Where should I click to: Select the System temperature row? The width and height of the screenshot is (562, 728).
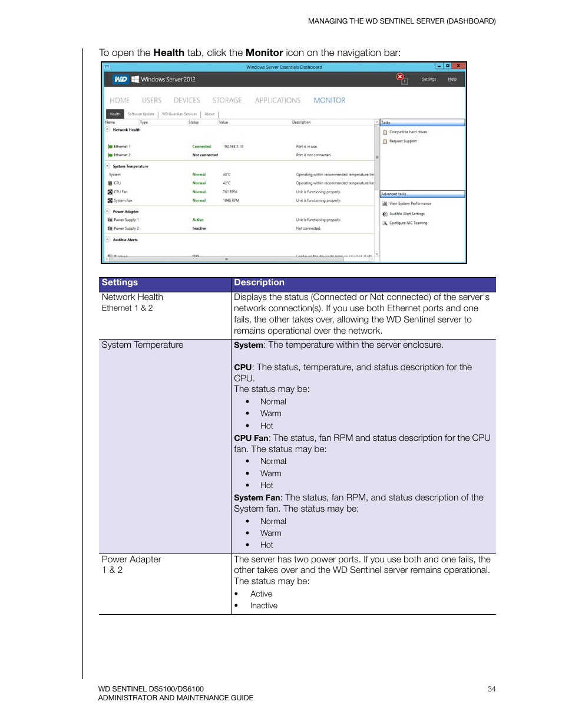[240, 174]
